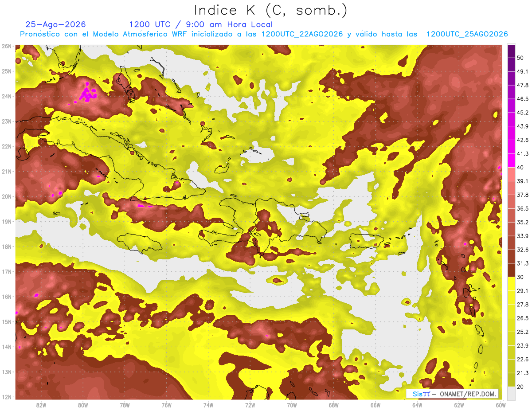532x411 pixels.
Task: Click the longitude axis label "76W"
Action: tap(166, 405)
